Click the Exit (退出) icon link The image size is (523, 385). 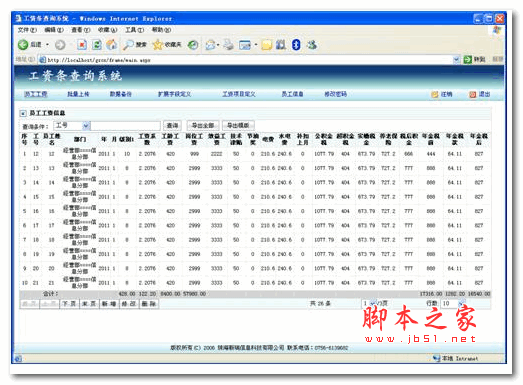pyautogui.click(x=480, y=94)
